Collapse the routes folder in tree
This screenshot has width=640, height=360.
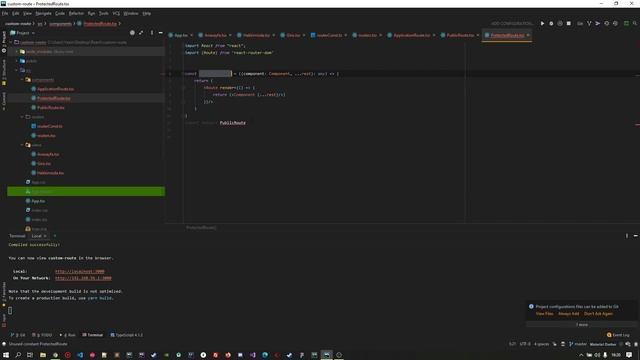point(22,117)
